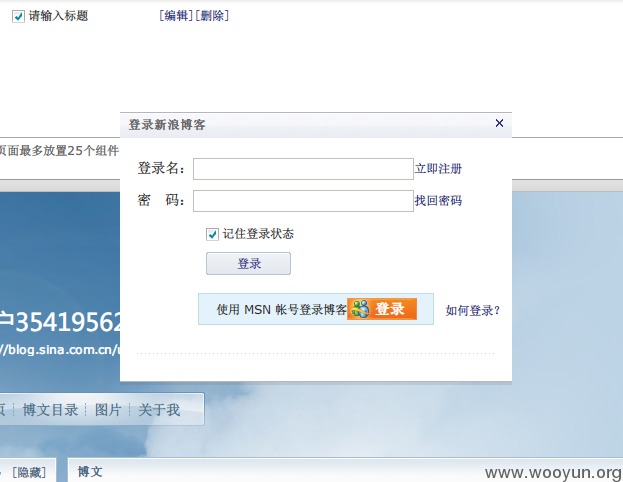The width and height of the screenshot is (623, 482).
Task: Click the blog.sina.com.cn URL text
Action: click(x=60, y=350)
